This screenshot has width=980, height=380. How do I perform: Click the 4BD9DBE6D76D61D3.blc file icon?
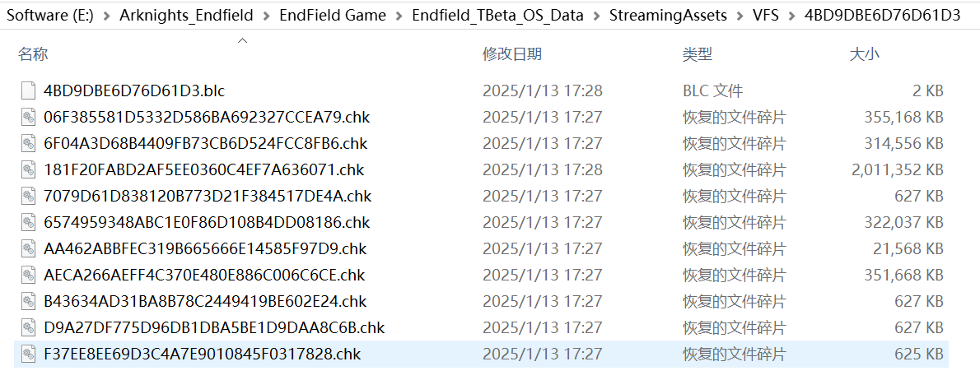(x=29, y=90)
